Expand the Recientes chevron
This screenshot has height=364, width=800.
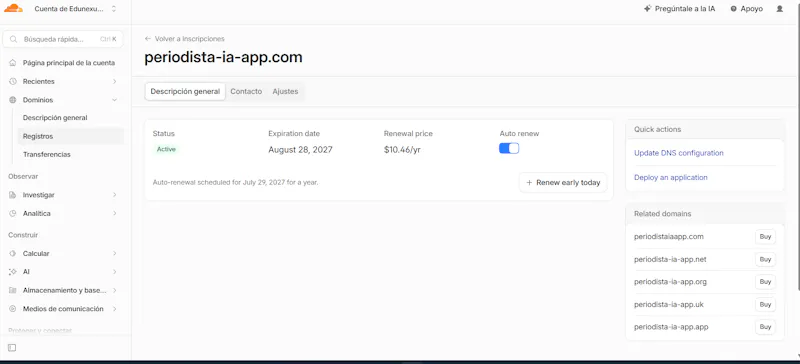coord(114,81)
